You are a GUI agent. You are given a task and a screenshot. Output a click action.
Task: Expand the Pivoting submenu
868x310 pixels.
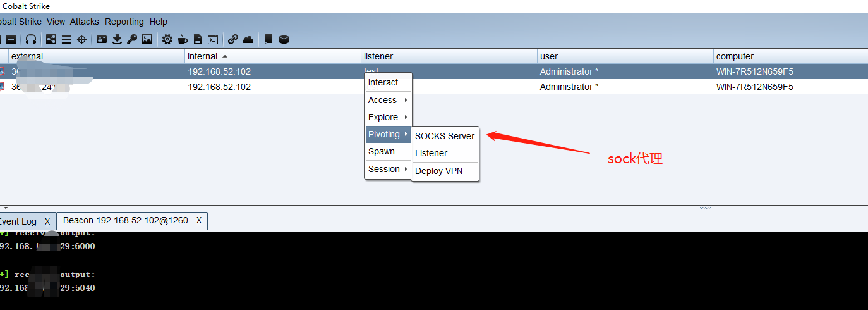(388, 134)
